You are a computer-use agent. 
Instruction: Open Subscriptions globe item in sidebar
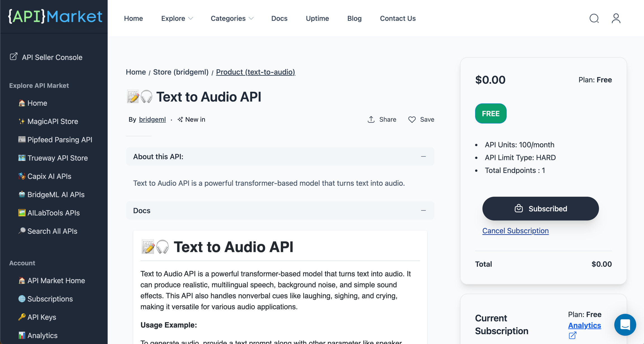50,299
